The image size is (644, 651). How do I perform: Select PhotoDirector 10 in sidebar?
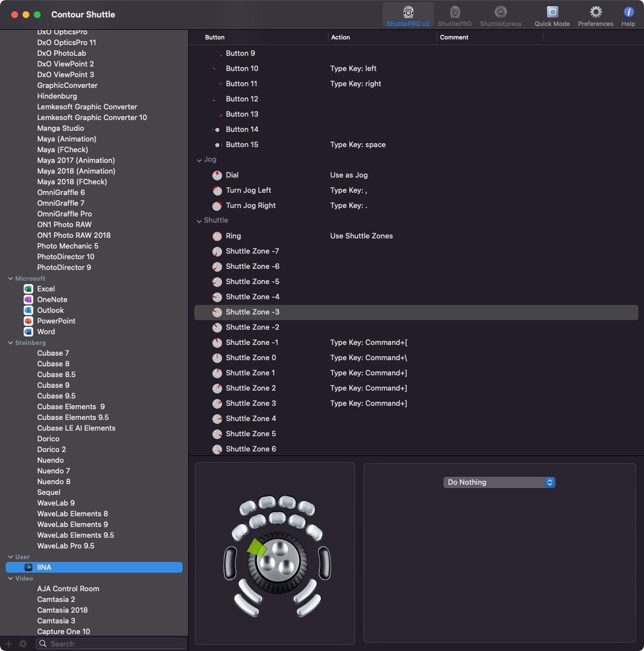(65, 257)
